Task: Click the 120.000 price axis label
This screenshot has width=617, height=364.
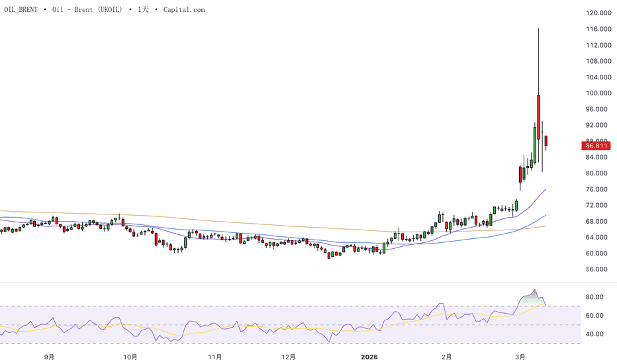Action: point(598,13)
